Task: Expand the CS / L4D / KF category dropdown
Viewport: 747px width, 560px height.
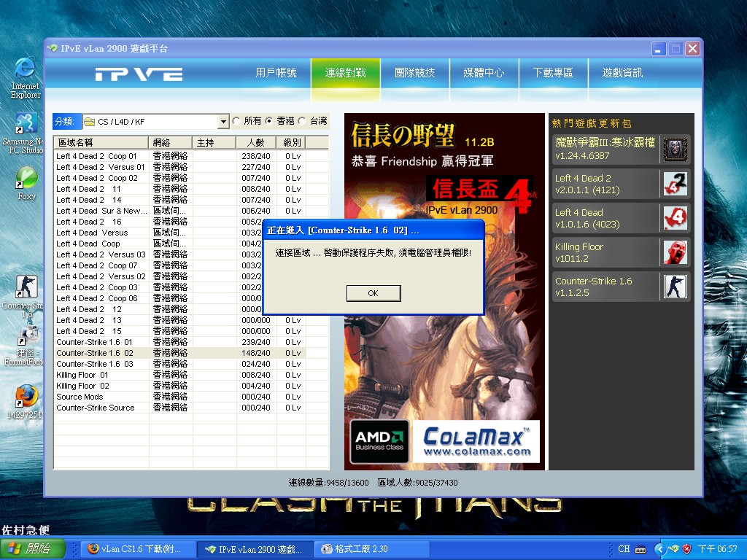Action: [x=223, y=122]
